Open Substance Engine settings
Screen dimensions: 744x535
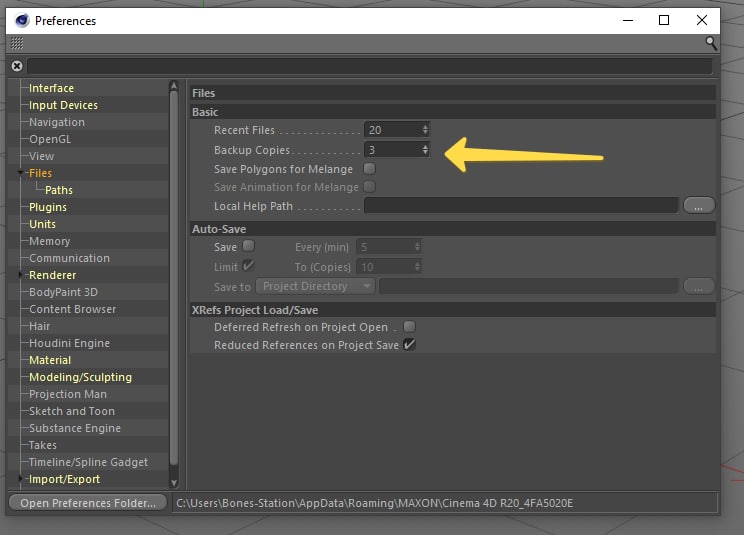[75, 428]
